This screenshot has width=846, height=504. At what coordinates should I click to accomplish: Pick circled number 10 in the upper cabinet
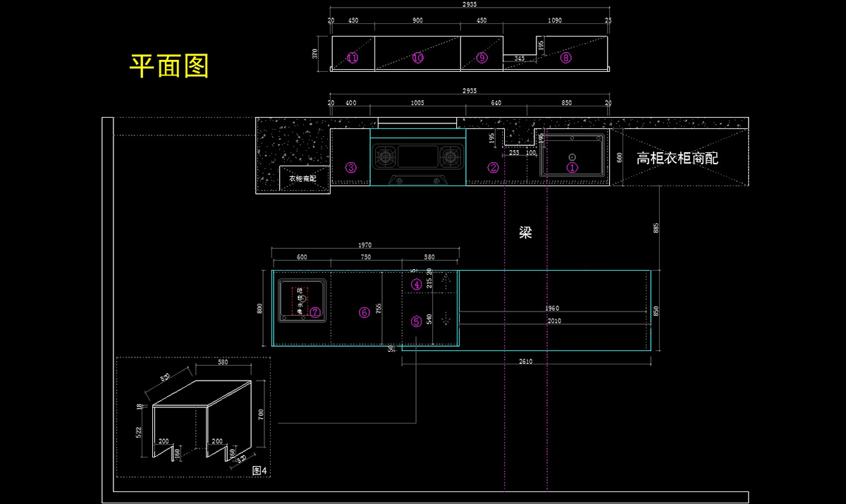point(417,58)
